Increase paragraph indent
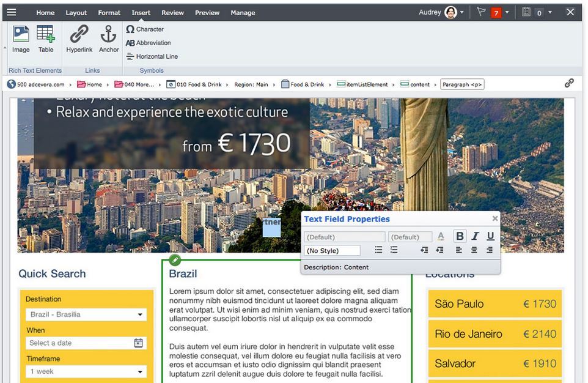 (x=439, y=250)
